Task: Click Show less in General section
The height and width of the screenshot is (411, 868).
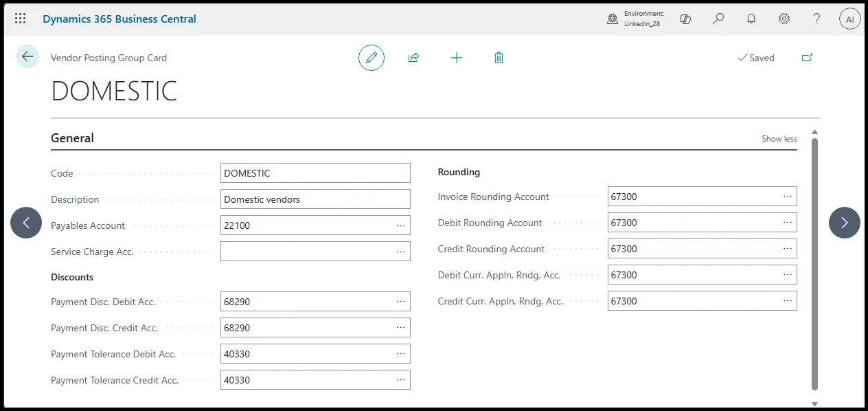Action: (779, 139)
